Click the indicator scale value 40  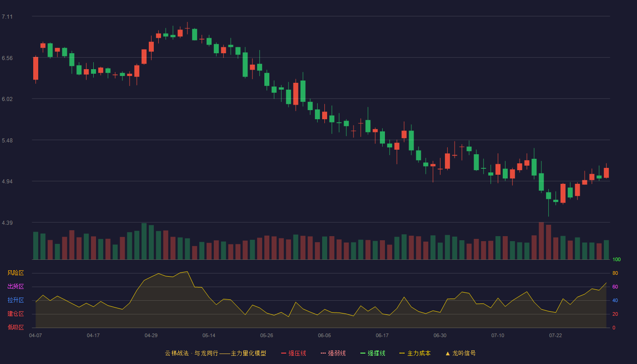click(615, 300)
